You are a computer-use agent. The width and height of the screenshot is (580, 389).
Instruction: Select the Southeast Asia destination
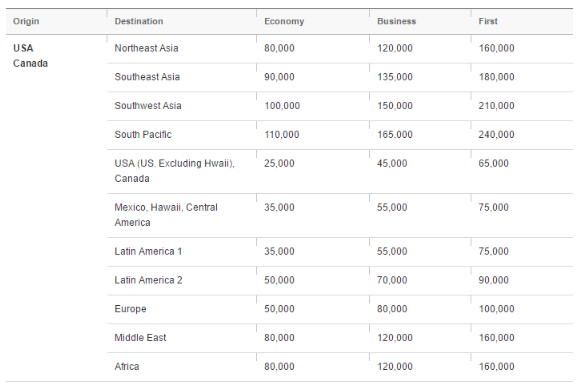coord(147,77)
